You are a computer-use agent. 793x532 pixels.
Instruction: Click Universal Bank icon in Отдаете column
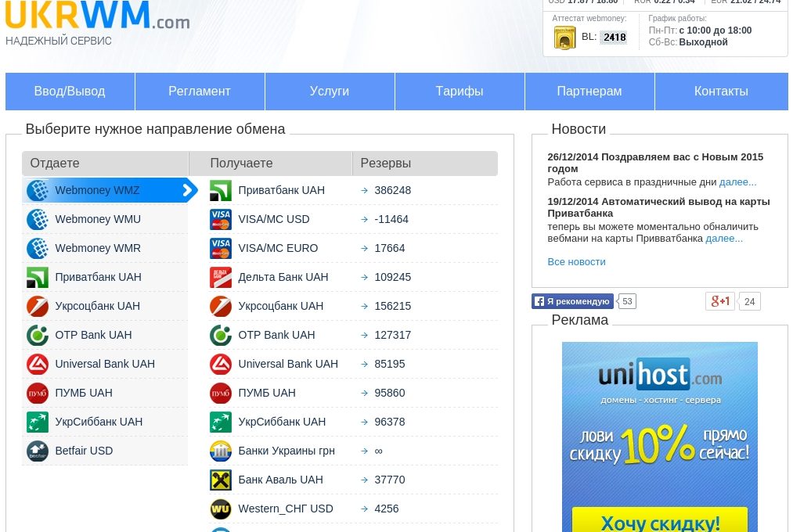click(x=38, y=364)
